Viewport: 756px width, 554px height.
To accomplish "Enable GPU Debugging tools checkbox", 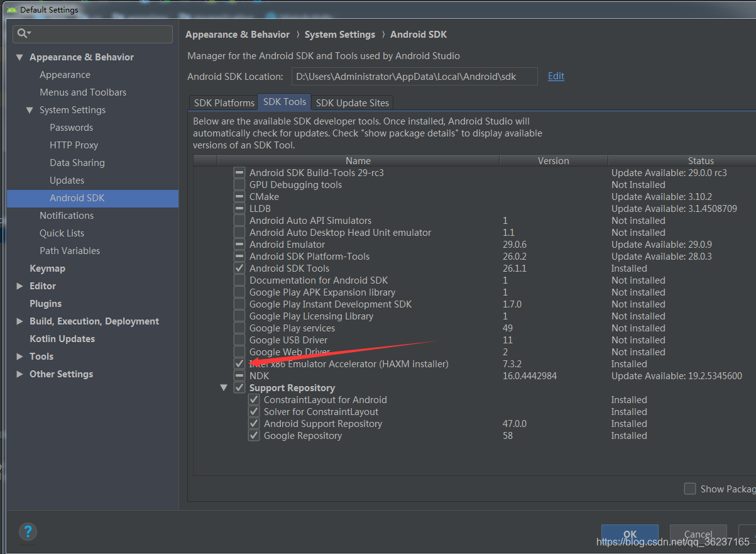I will click(239, 184).
